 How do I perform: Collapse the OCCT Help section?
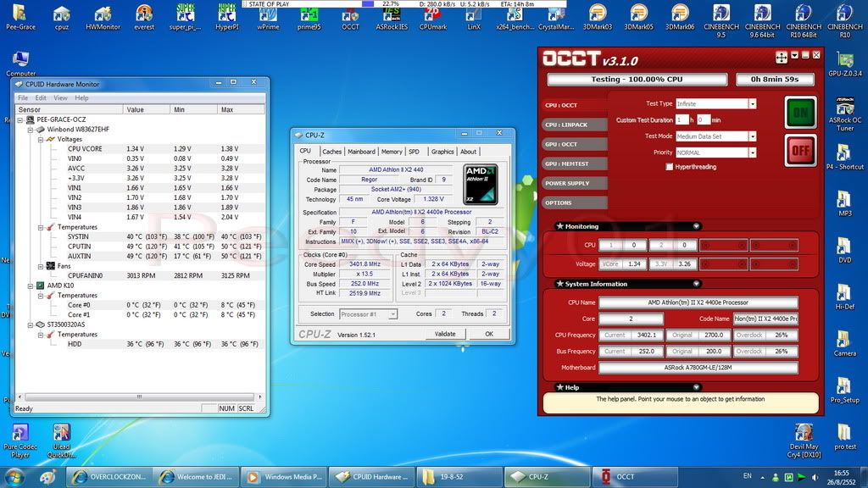tap(696, 387)
